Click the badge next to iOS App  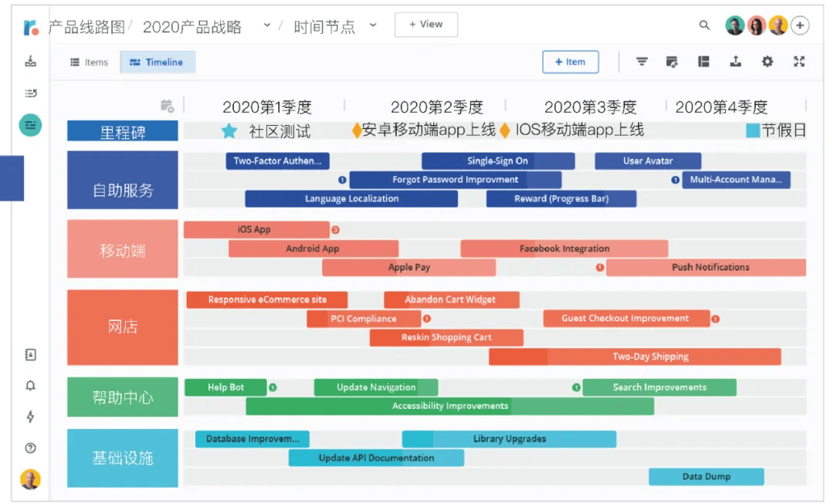tap(335, 230)
